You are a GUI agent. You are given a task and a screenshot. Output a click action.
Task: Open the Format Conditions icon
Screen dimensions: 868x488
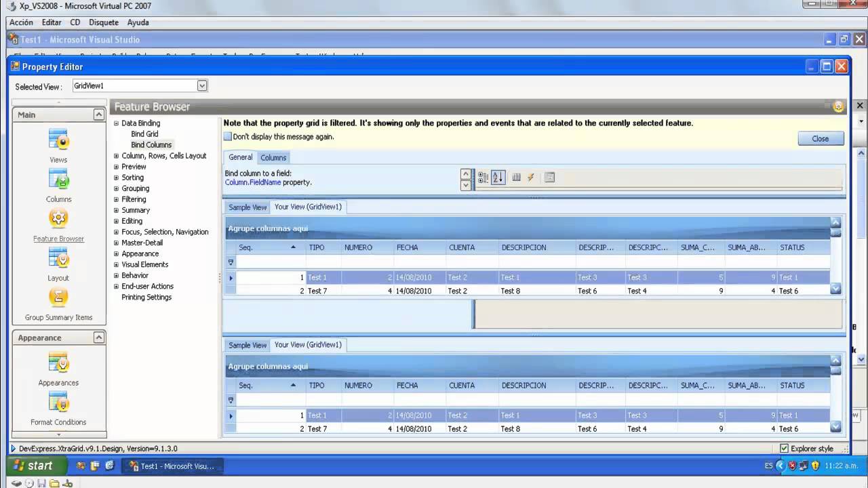pos(58,402)
